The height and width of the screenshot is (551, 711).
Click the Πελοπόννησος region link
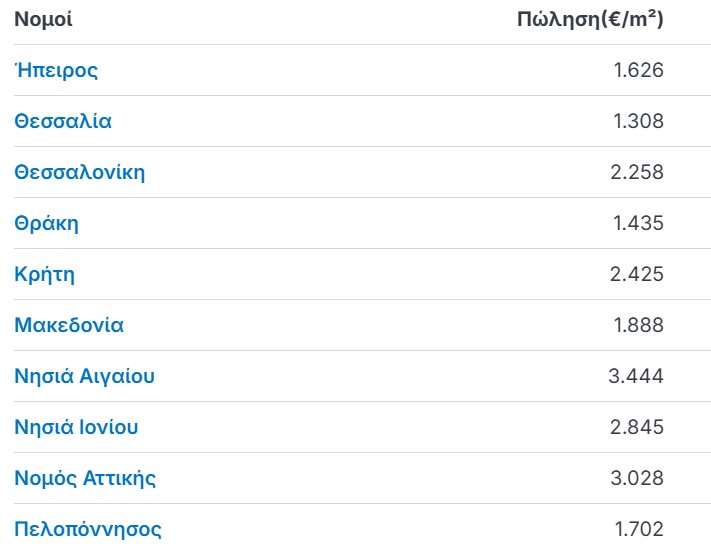tap(88, 529)
